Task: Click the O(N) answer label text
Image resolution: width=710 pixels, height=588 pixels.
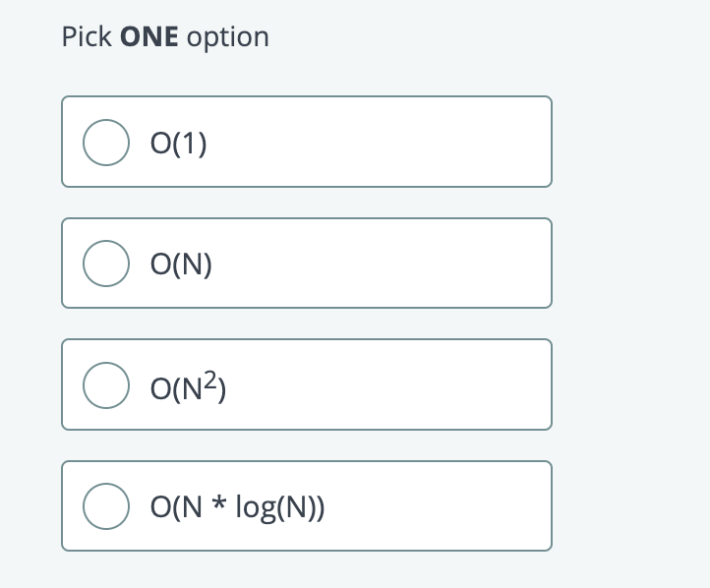Action: pos(181,264)
